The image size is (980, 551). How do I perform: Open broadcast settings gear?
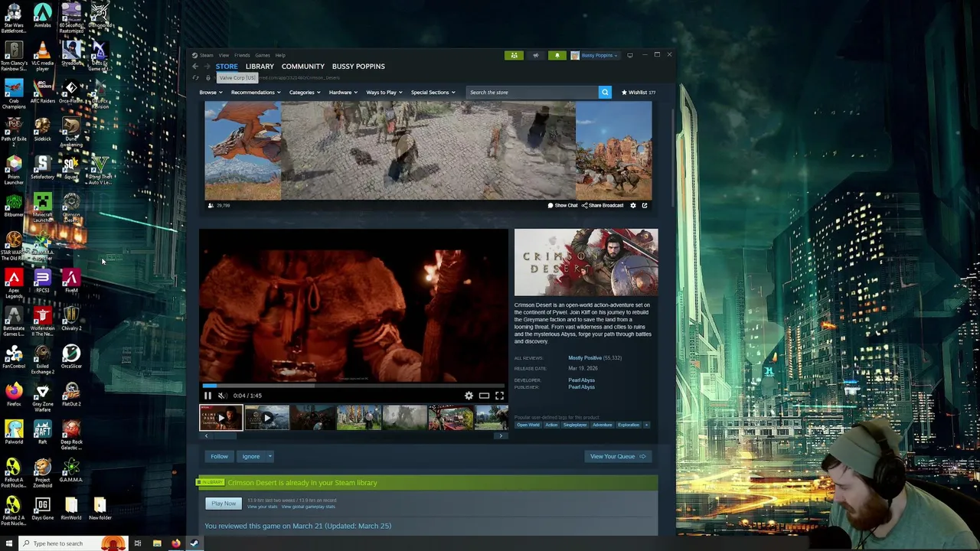(632, 205)
